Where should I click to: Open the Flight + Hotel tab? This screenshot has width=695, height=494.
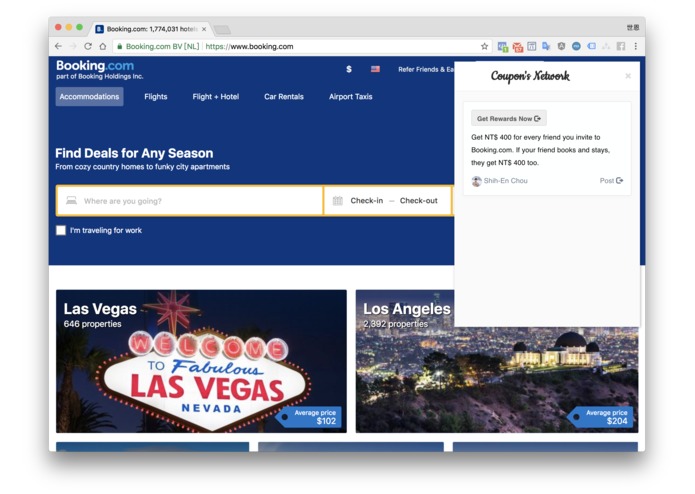[x=215, y=97]
